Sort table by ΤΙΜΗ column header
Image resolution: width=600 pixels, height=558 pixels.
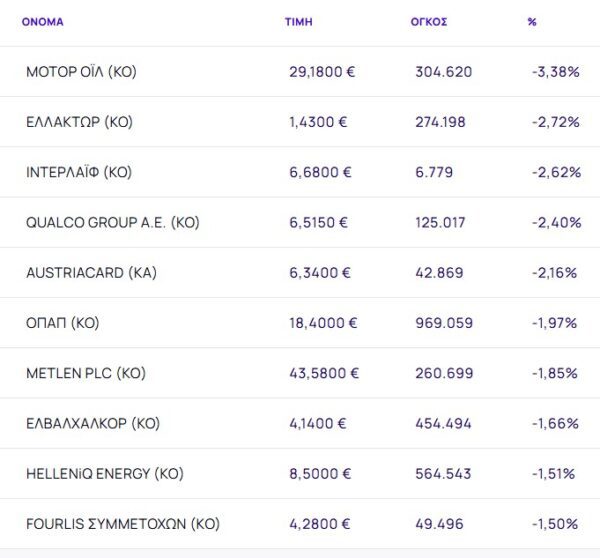coord(298,21)
